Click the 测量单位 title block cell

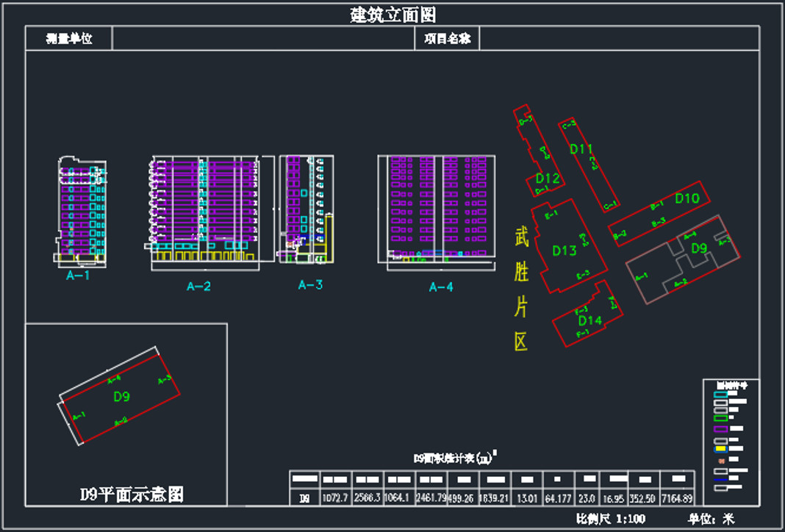pos(68,38)
